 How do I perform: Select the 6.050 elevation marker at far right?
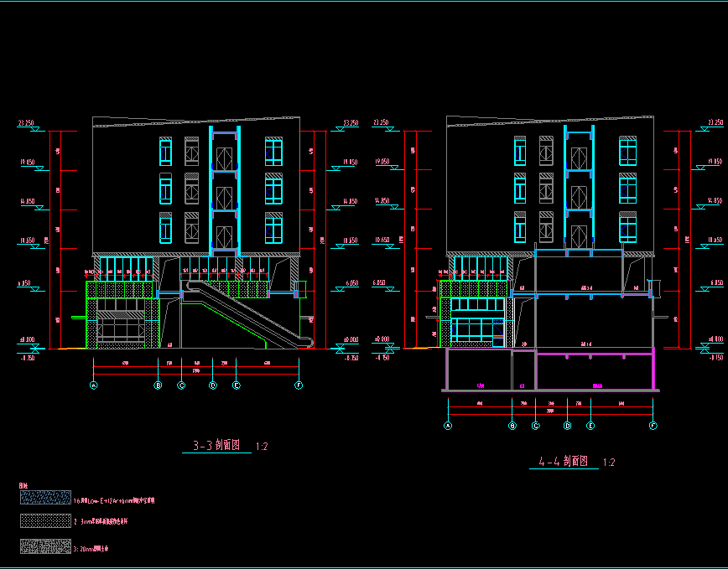(x=715, y=284)
